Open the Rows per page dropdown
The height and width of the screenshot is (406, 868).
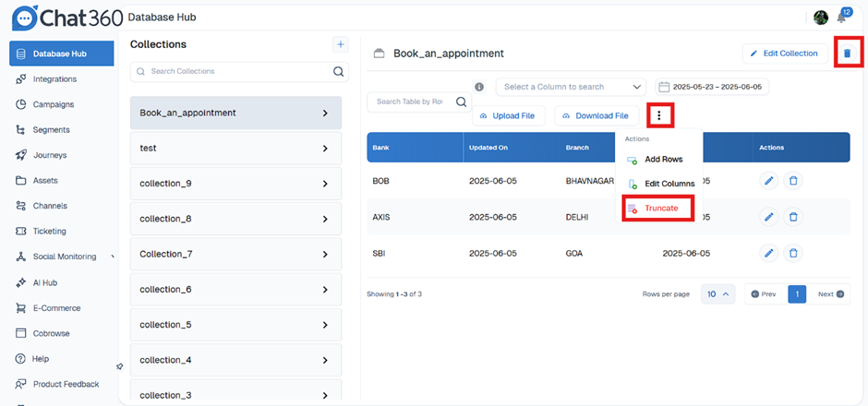tap(717, 294)
